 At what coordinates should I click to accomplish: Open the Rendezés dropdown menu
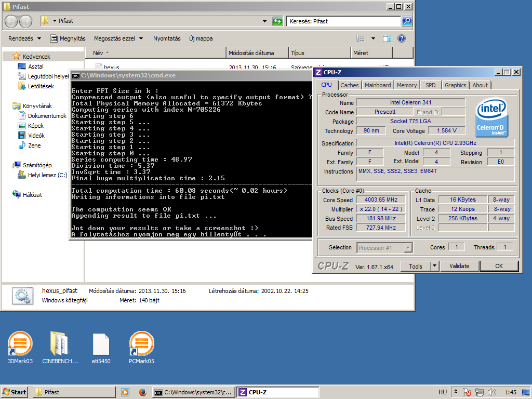coord(25,38)
